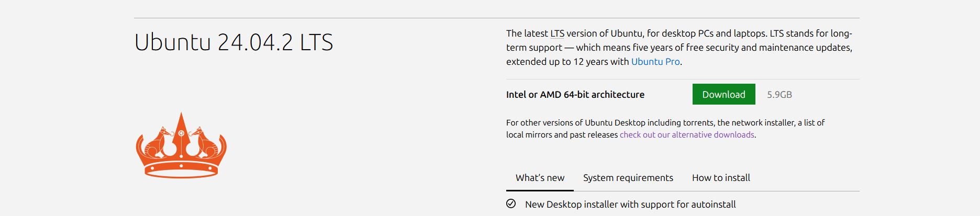
Task: Follow the 'check out our alternative downloads' link
Action: coord(687,135)
